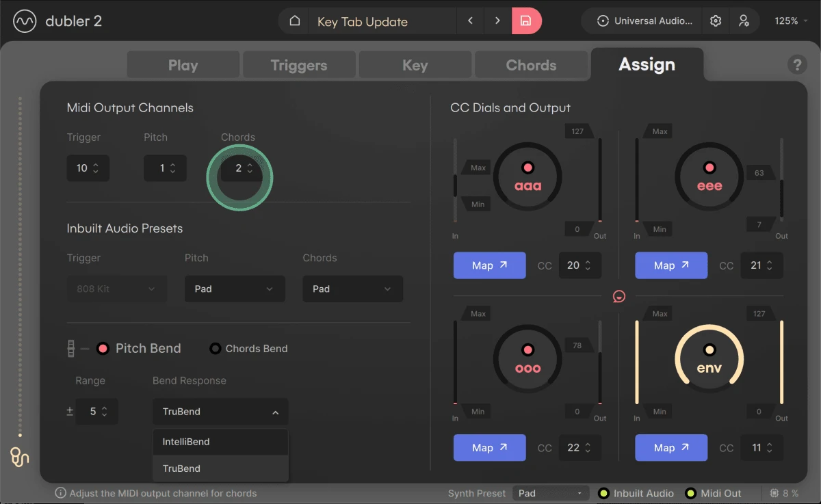Click the vocal icon at bottom of the sidebar
Screen dimensions: 821x504
coord(19,456)
